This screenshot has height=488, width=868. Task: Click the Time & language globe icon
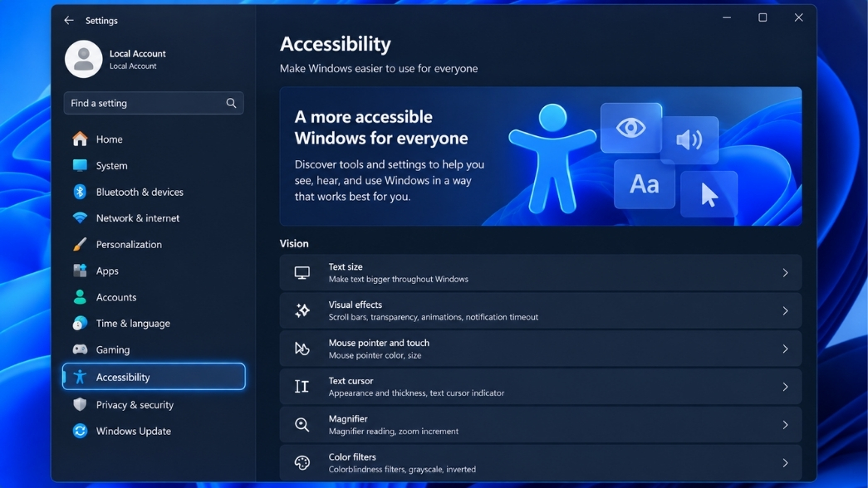tap(80, 323)
